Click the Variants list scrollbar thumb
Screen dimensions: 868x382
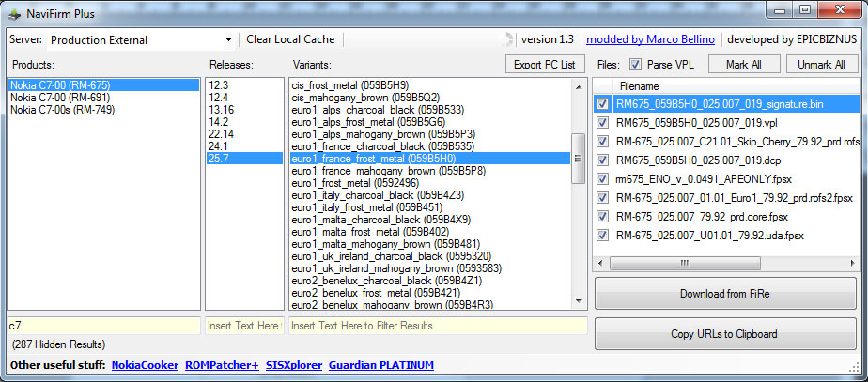(x=579, y=159)
